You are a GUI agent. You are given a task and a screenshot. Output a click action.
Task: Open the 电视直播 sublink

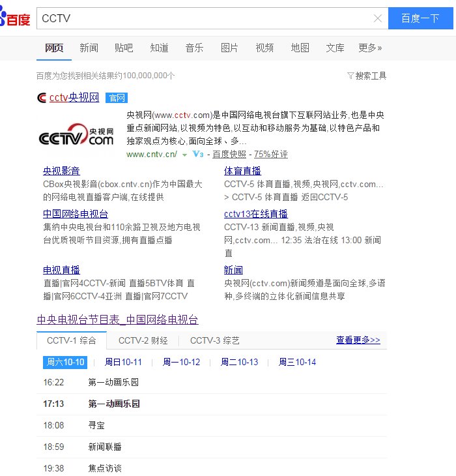click(61, 270)
